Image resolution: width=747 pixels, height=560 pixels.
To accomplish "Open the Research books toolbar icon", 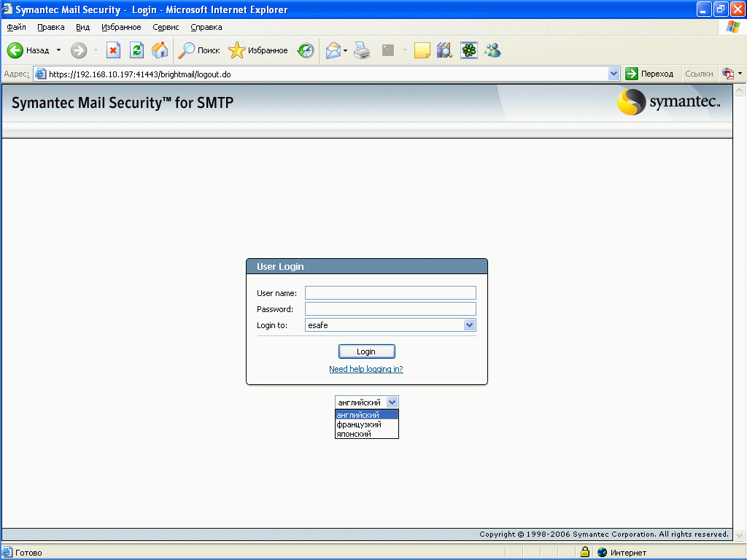I will (444, 50).
